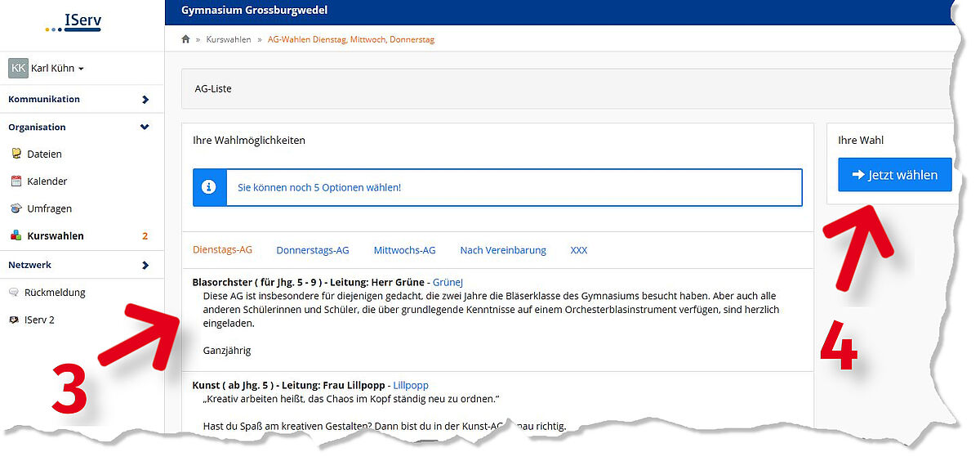Viewport: 980px width, 461px height.
Task: Collapse the Organisation section
Action: (x=145, y=128)
